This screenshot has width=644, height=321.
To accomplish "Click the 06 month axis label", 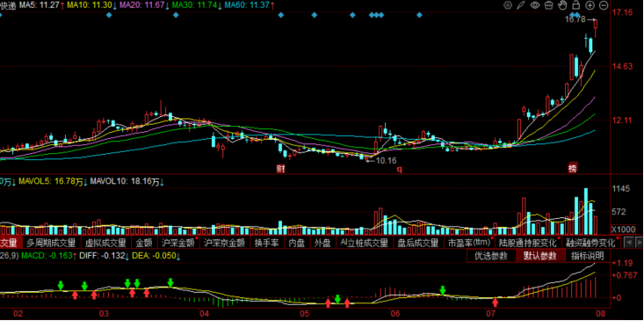I will click(395, 314).
